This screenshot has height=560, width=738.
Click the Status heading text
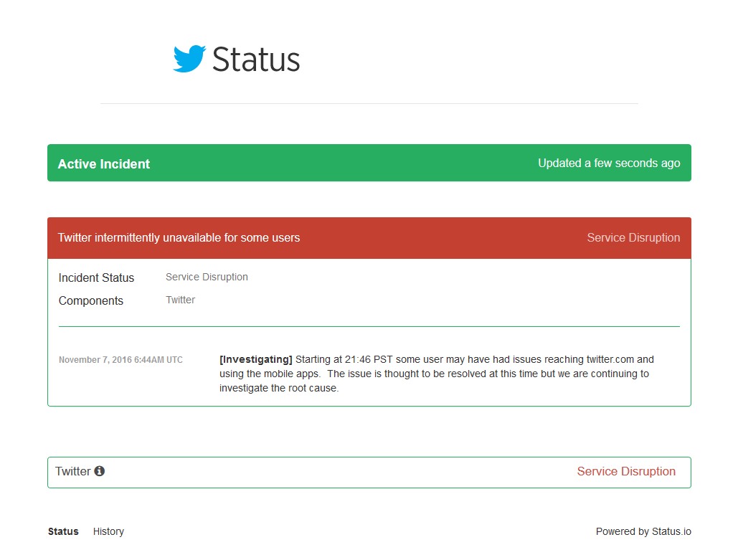[256, 60]
